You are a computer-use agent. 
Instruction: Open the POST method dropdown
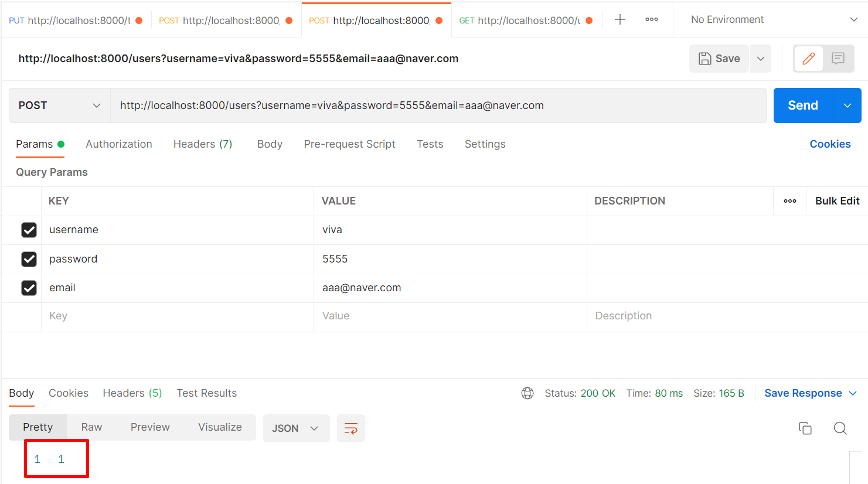[59, 105]
